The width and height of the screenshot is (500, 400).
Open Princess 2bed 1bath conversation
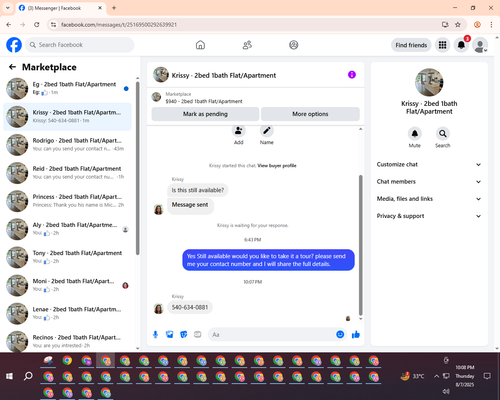[67, 201]
